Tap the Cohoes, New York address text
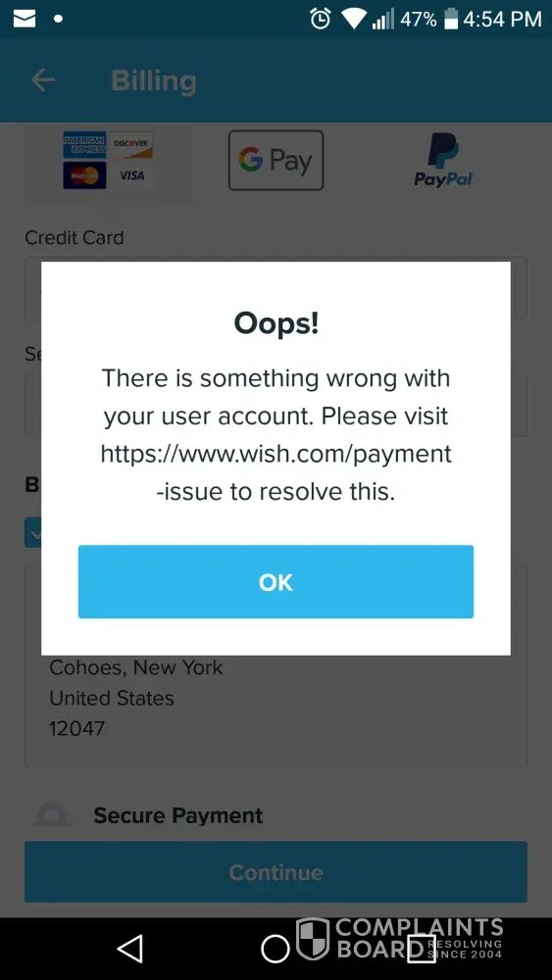552x980 pixels. point(136,667)
